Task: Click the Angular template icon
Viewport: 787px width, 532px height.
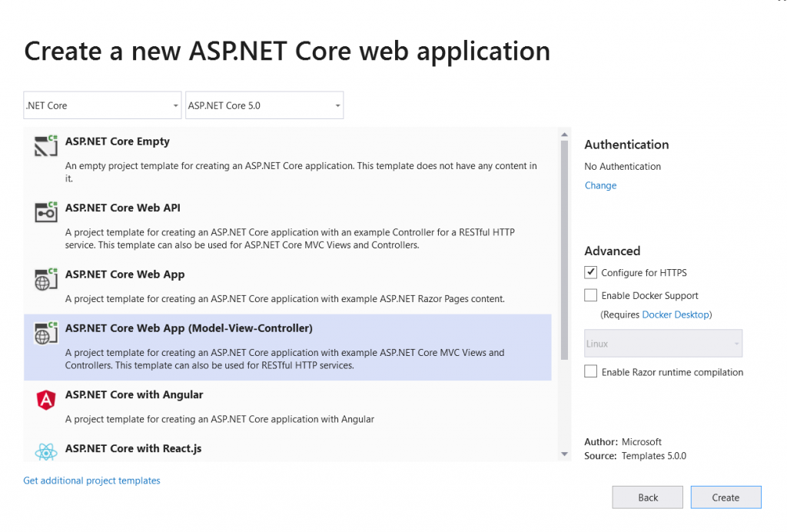Action: 45,401
